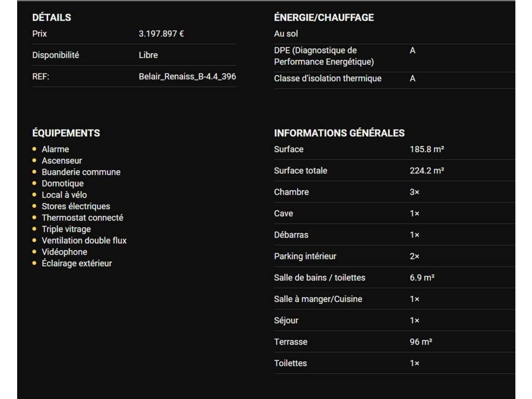The width and height of the screenshot is (532, 399).
Task: Select the Au sol heating text
Action: (286, 34)
